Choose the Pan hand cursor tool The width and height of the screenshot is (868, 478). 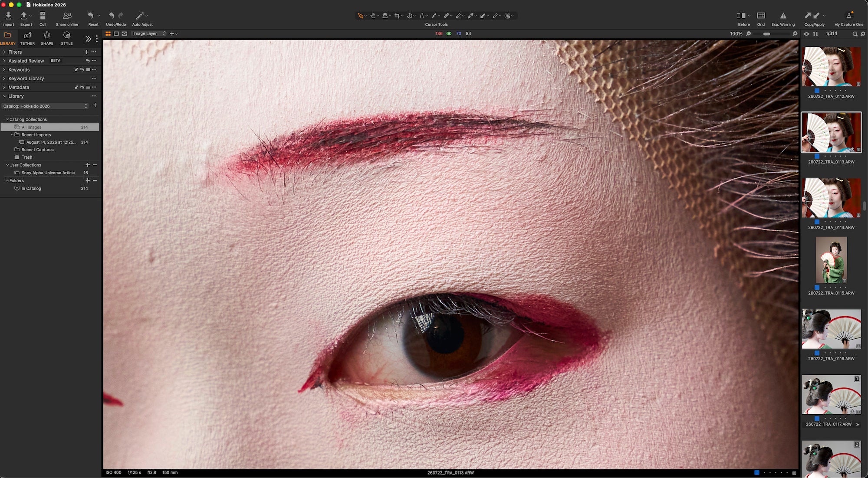pos(373,16)
